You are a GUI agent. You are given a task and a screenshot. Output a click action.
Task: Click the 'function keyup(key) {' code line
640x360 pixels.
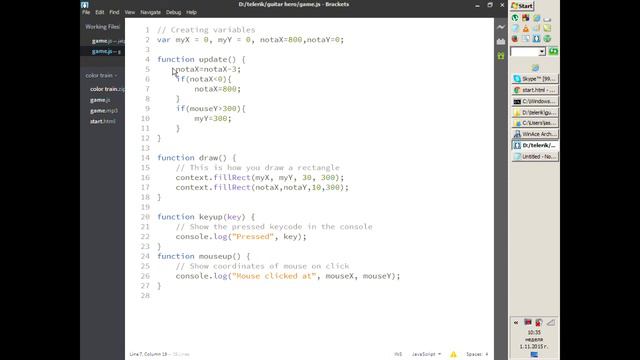point(206,217)
